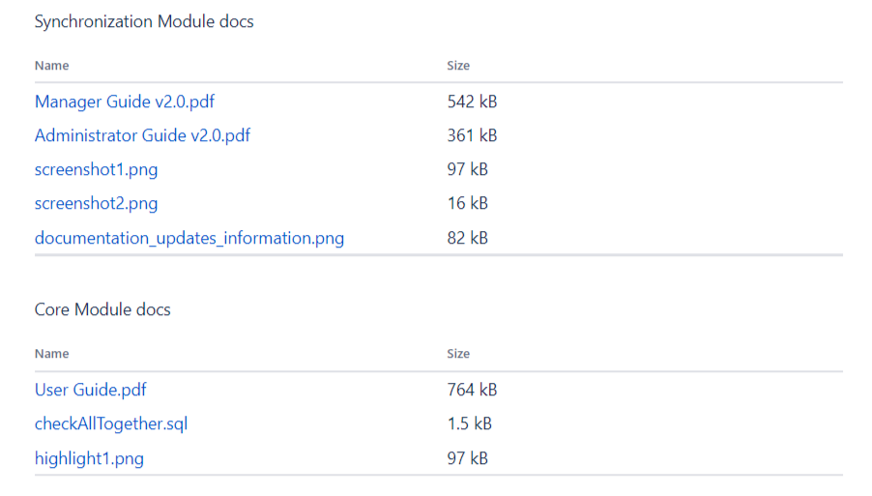Click Size column header in Synchronization Module table

(x=458, y=66)
